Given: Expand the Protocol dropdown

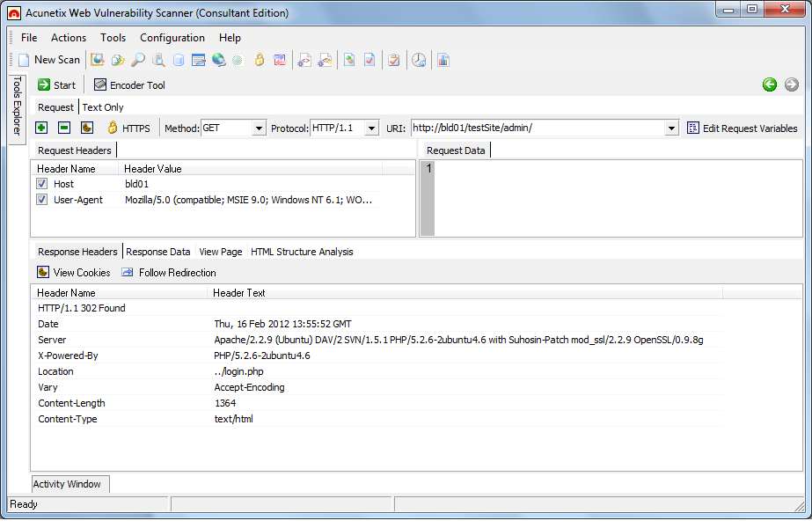Looking at the screenshot, I should click(371, 128).
